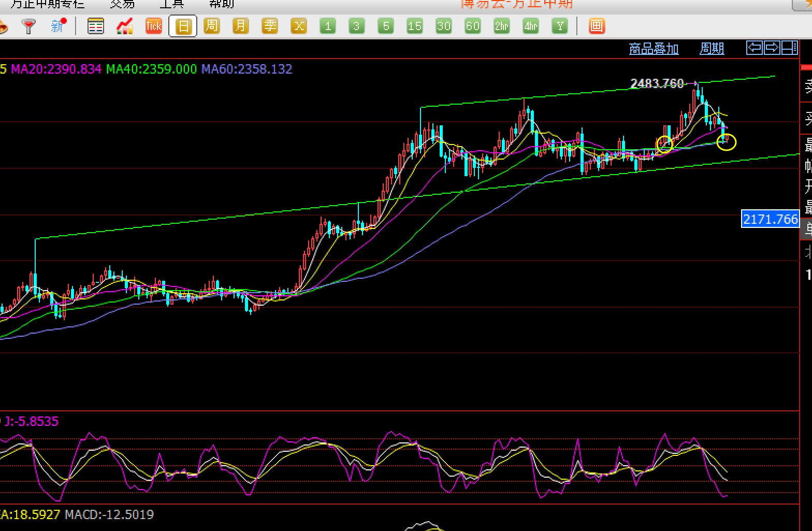The image size is (812, 531).
Task: Switch to 5-minute chart
Action: tap(386, 26)
